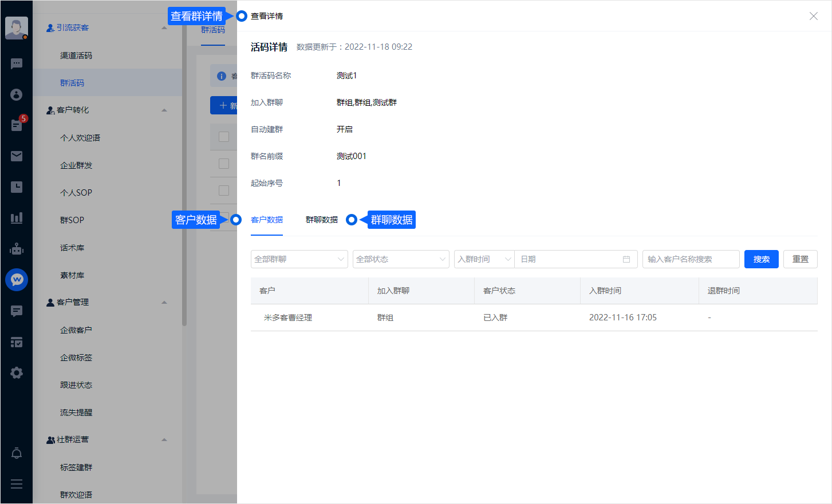Screen dimensions: 832x504
Task: Click the chat message icon in left sidebar
Action: 17,64
